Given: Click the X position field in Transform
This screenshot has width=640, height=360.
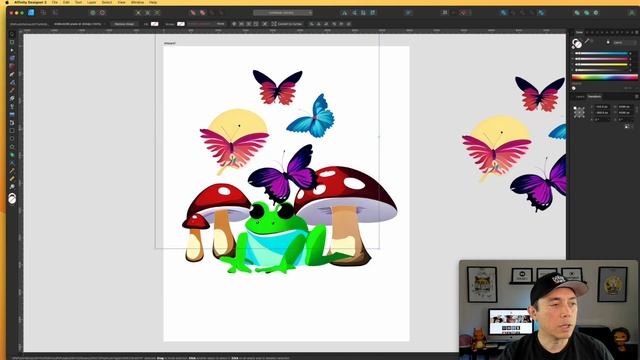Looking at the screenshot, I should click(602, 107).
